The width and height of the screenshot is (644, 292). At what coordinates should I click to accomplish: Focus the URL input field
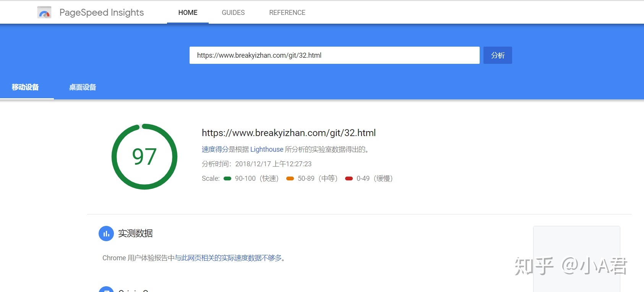(334, 55)
